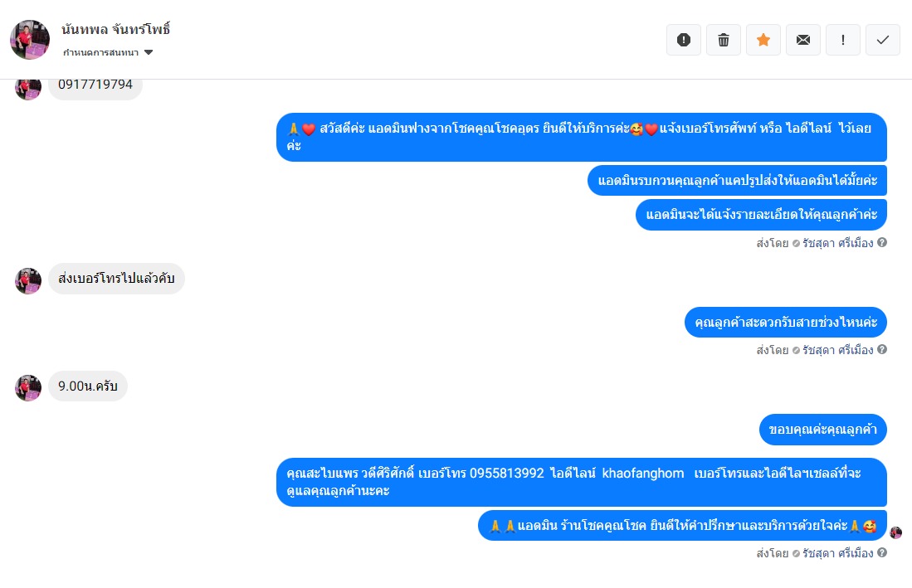Click help icon under คุณลูกค้าสะดวกรับสาย message
The height and width of the screenshot is (588, 912).
coord(882,349)
